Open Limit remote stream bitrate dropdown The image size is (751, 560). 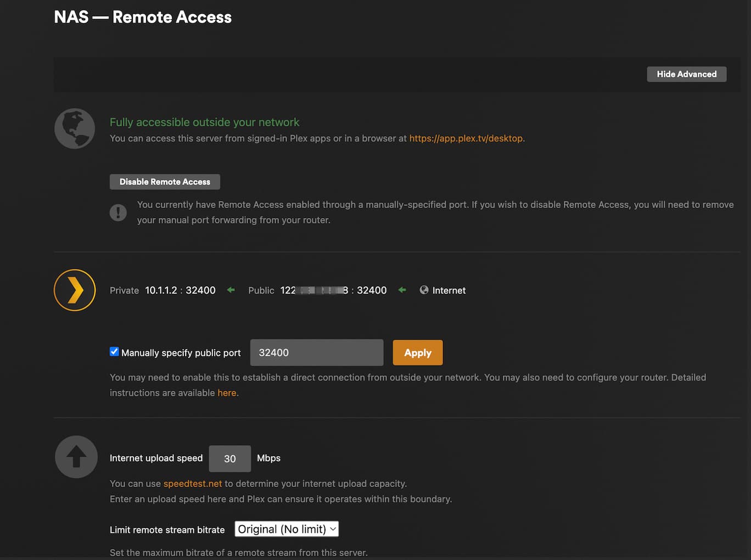287,529
